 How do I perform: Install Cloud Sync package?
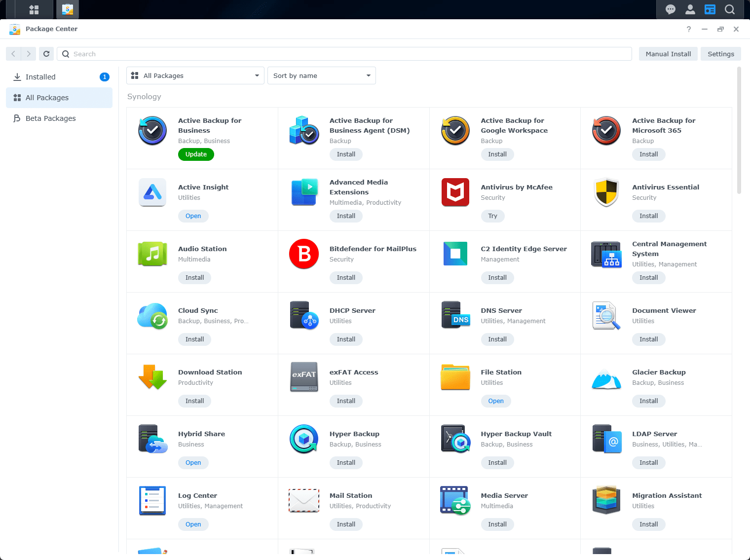pyautogui.click(x=195, y=339)
